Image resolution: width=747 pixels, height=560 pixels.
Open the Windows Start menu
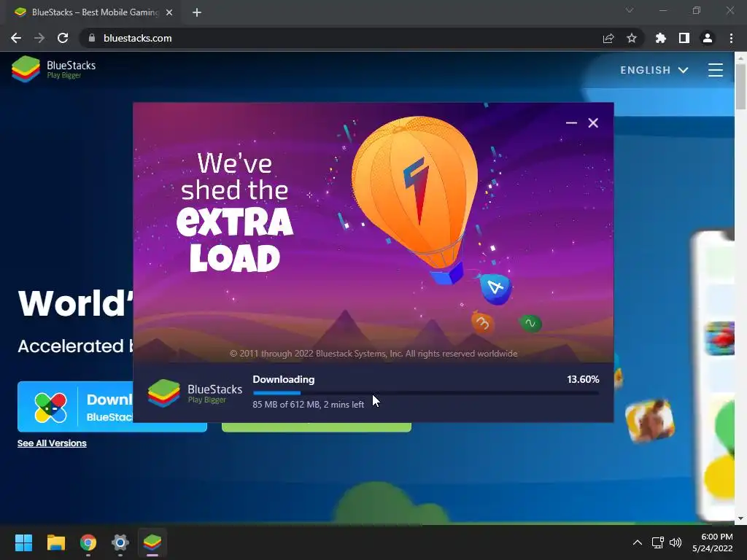(23, 542)
